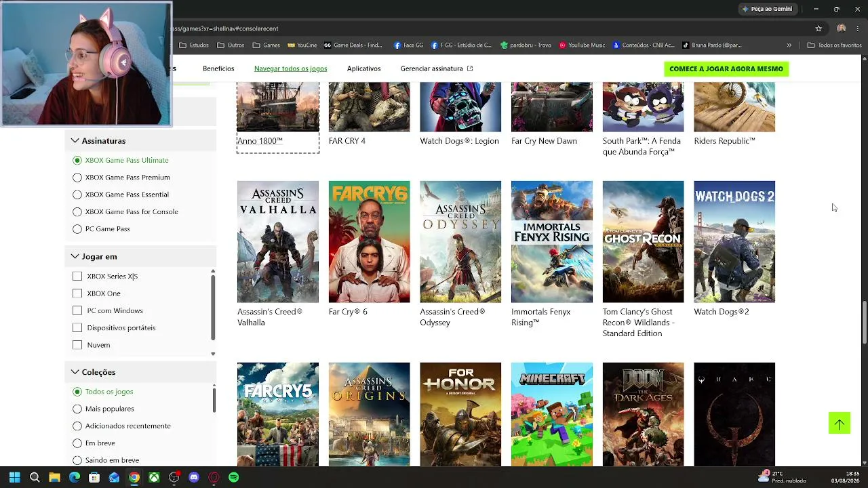Open the YouTube Music bookmark
This screenshot has width=868, height=488.
tap(582, 45)
